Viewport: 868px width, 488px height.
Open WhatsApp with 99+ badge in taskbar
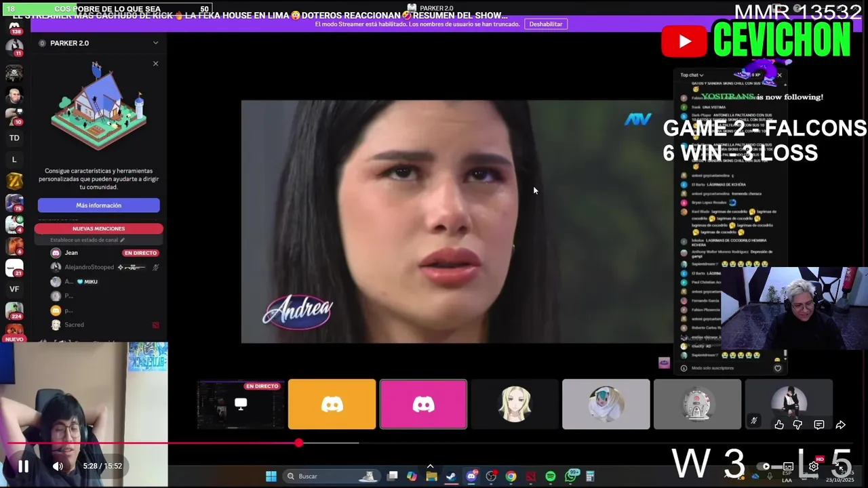click(x=572, y=476)
